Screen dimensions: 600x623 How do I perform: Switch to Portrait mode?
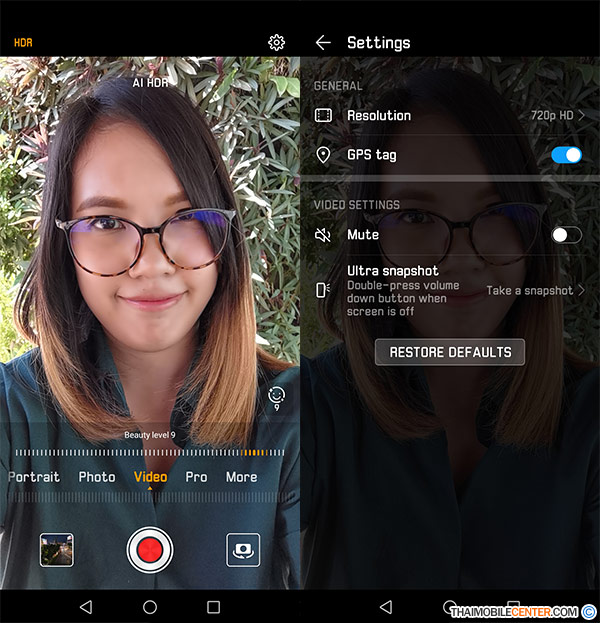(34, 477)
